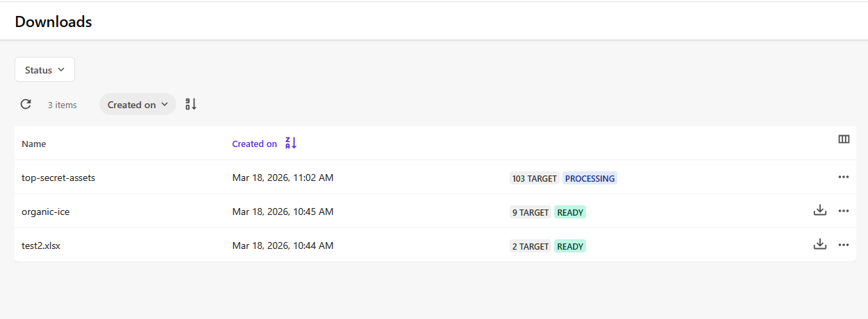The width and height of the screenshot is (868, 319).
Task: Open the column chooser icon
Action: pyautogui.click(x=844, y=139)
